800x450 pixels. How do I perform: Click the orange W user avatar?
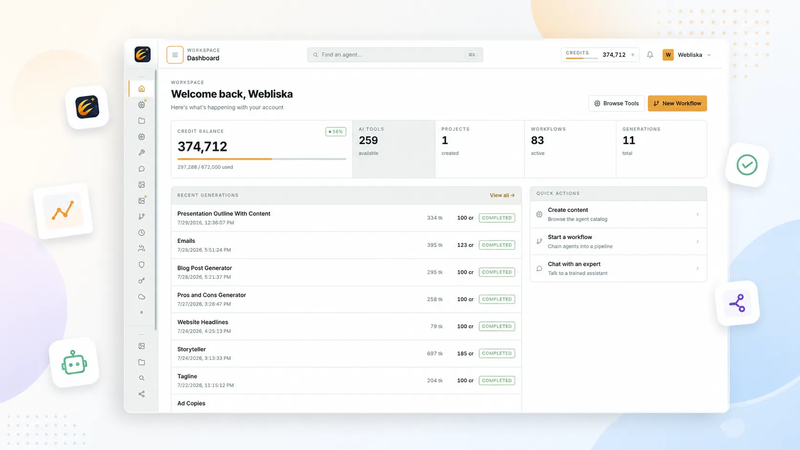[668, 55]
